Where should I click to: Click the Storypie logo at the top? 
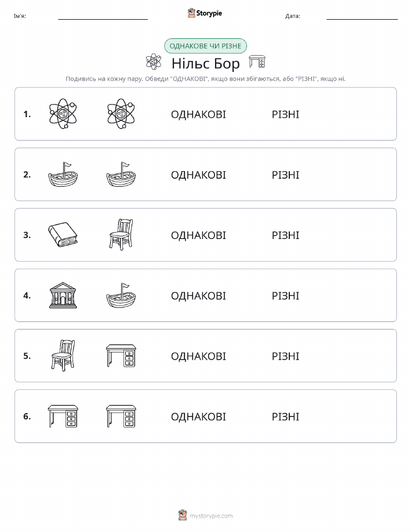tap(205, 13)
